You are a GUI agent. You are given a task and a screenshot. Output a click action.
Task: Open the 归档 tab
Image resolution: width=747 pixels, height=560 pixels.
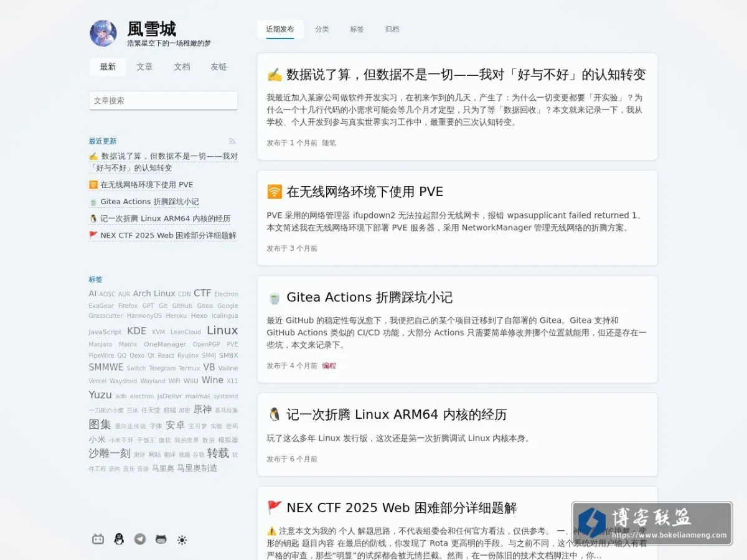point(392,29)
